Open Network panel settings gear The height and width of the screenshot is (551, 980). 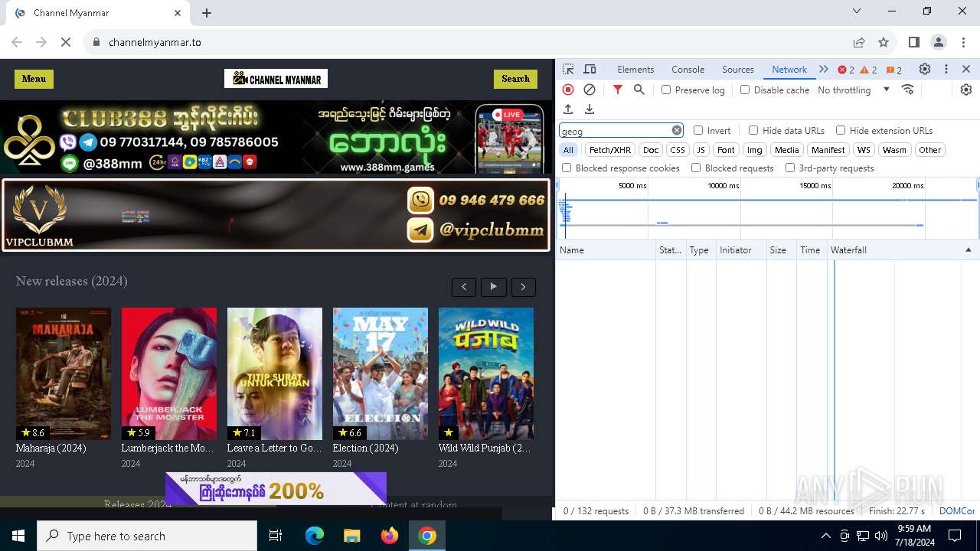tap(966, 90)
